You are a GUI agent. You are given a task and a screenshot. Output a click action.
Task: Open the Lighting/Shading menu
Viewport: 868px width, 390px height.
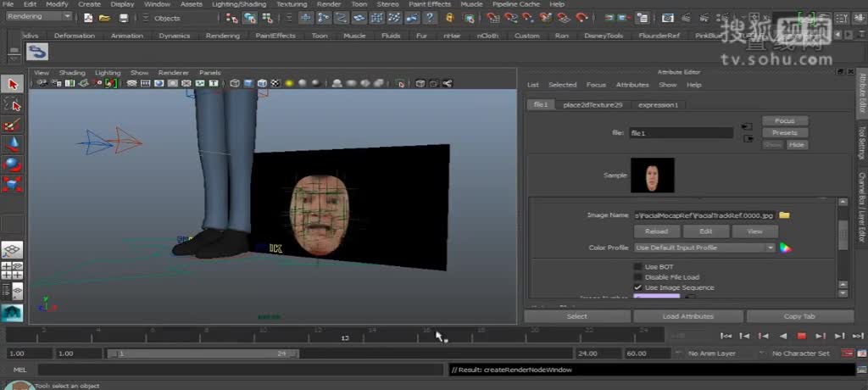tap(238, 4)
